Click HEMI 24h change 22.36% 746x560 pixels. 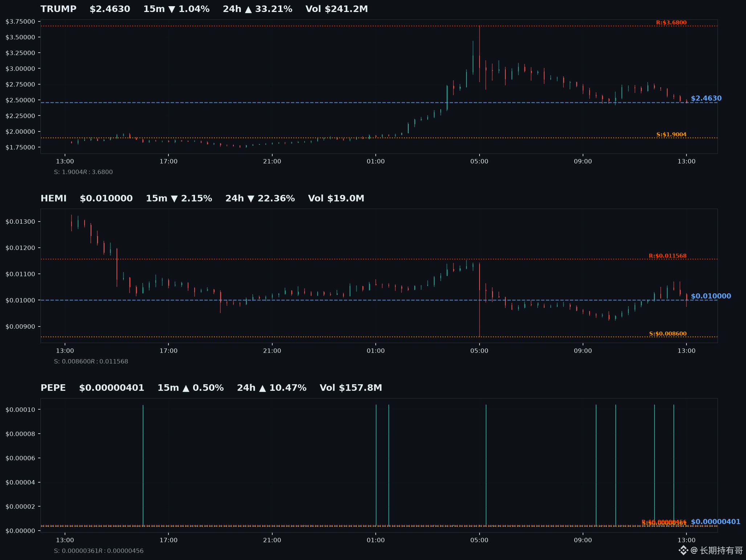pos(260,199)
